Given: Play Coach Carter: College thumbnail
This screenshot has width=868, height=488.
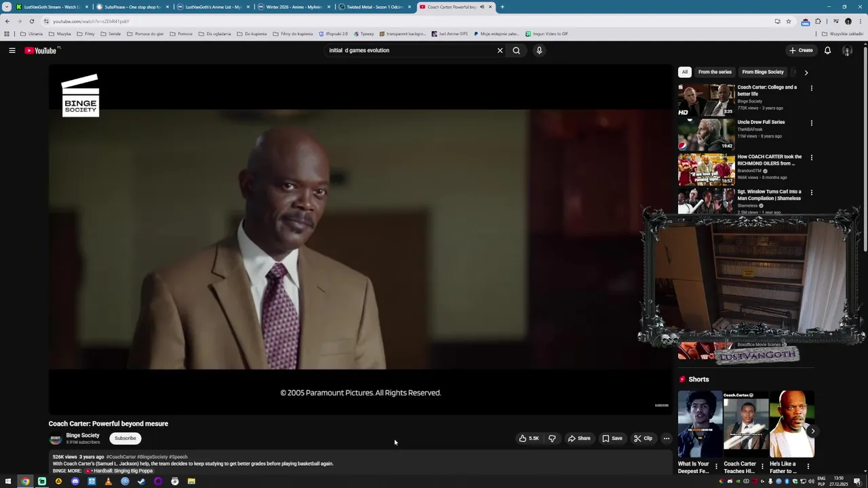Looking at the screenshot, I should coord(706,100).
